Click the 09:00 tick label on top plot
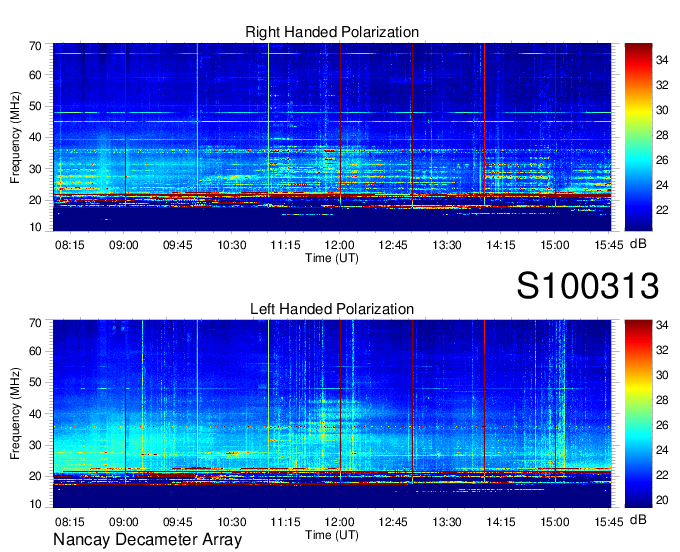Viewport: 680px width, 552px height. pyautogui.click(x=124, y=245)
